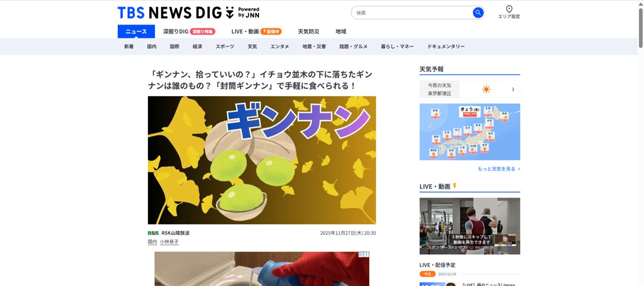Click the blue search magnifier button
Viewport: 644px width, 286px height.
point(478,13)
